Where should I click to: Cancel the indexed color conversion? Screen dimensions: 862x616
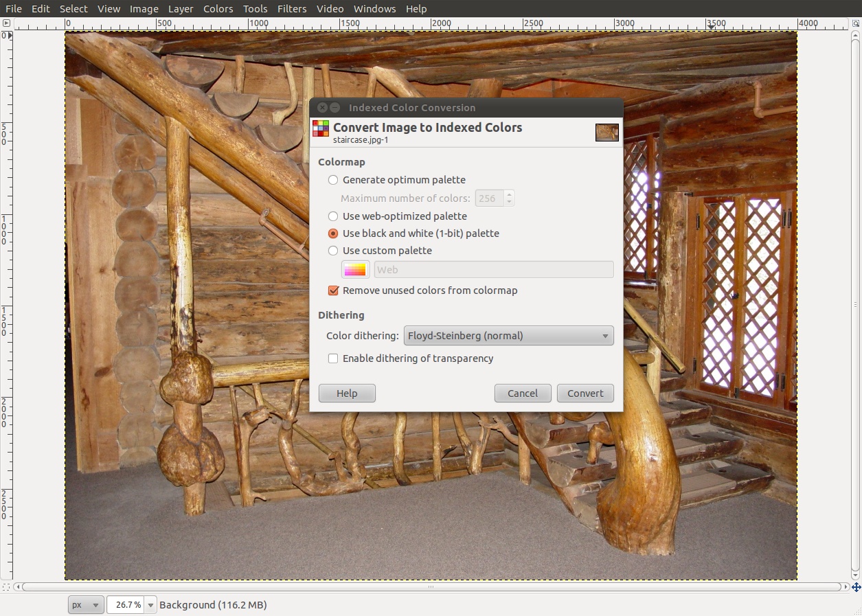pos(523,393)
